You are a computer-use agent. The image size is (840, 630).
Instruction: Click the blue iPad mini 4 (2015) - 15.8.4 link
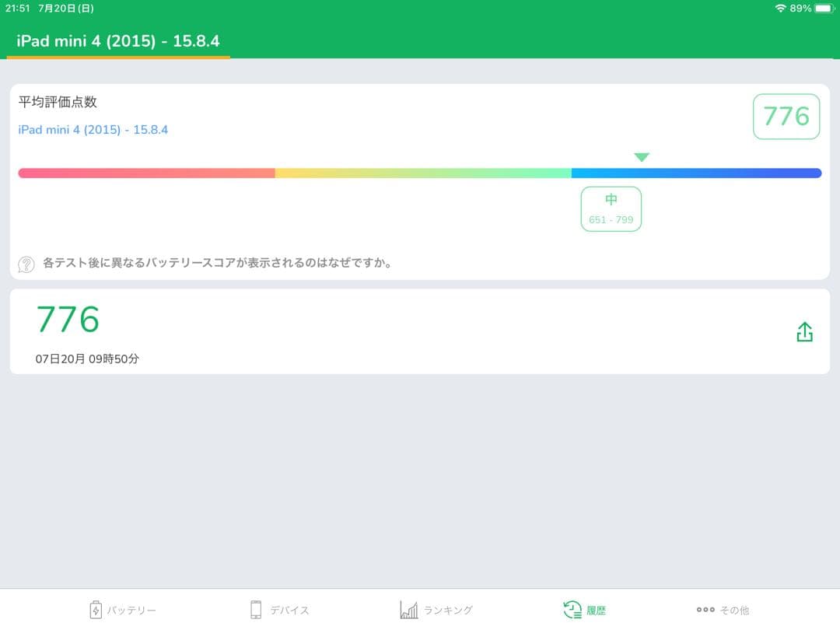point(93,130)
